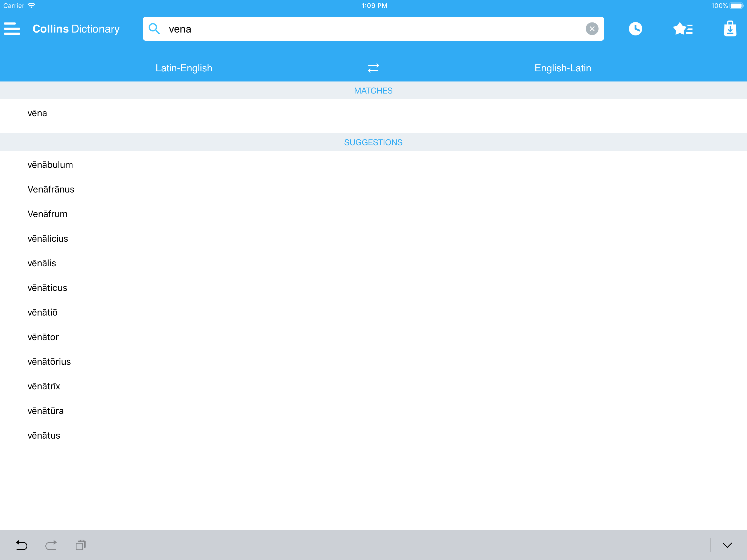Clear the search field text
This screenshot has width=747, height=560.
click(592, 29)
